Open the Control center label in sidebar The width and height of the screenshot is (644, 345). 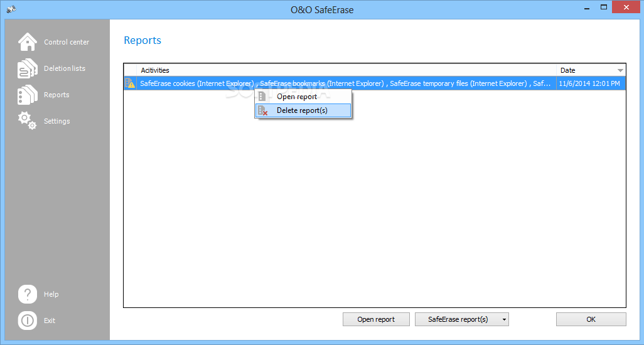click(x=67, y=42)
